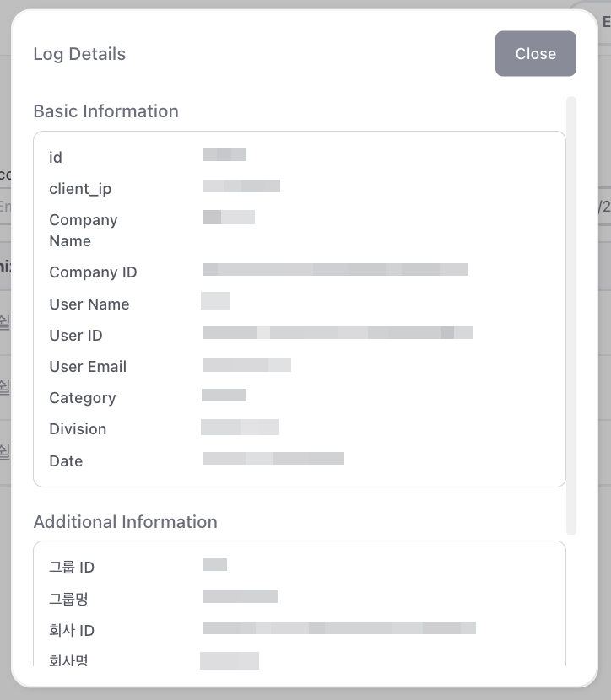The width and height of the screenshot is (611, 700).
Task: Select the 회사 ID value
Action: point(338,628)
